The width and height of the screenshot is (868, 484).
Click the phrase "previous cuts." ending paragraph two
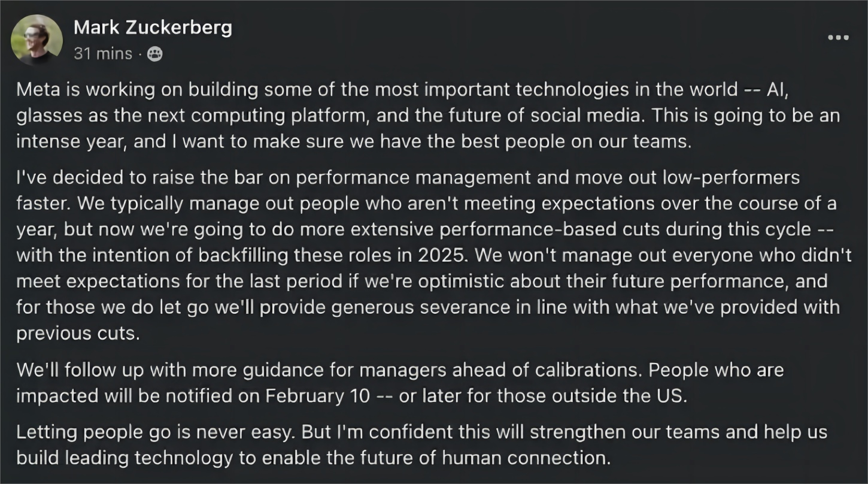click(78, 333)
